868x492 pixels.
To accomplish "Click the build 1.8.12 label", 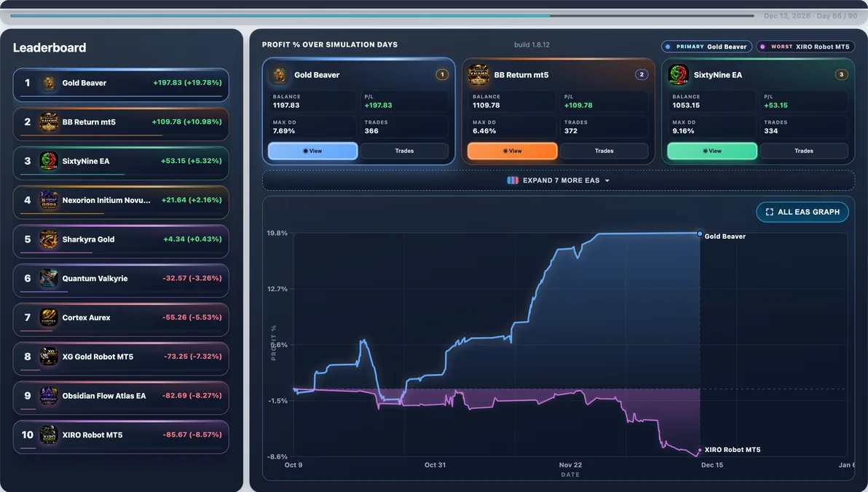I will click(x=532, y=45).
